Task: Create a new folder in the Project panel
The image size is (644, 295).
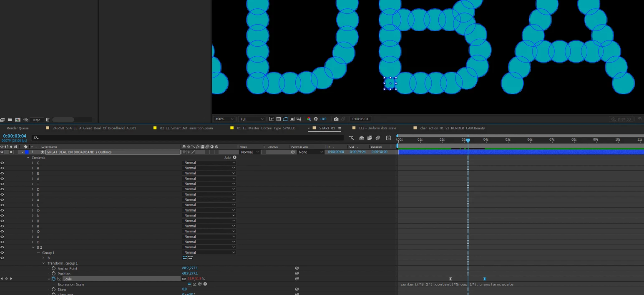Action: click(10, 120)
